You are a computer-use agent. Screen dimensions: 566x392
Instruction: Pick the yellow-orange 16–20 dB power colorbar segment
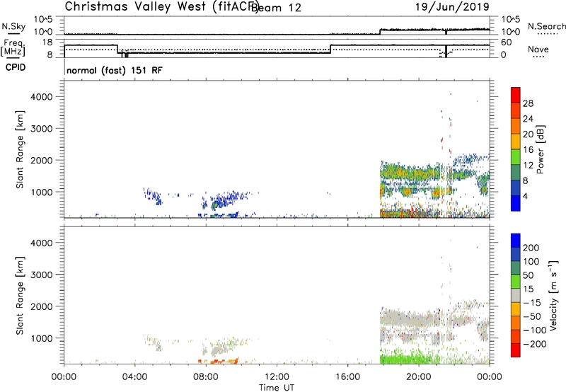coord(516,142)
